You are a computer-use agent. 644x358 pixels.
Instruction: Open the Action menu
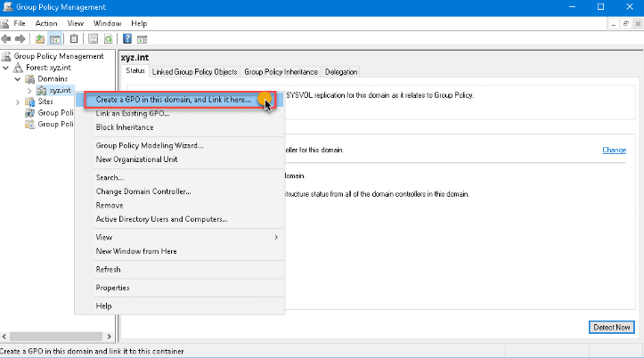point(46,23)
